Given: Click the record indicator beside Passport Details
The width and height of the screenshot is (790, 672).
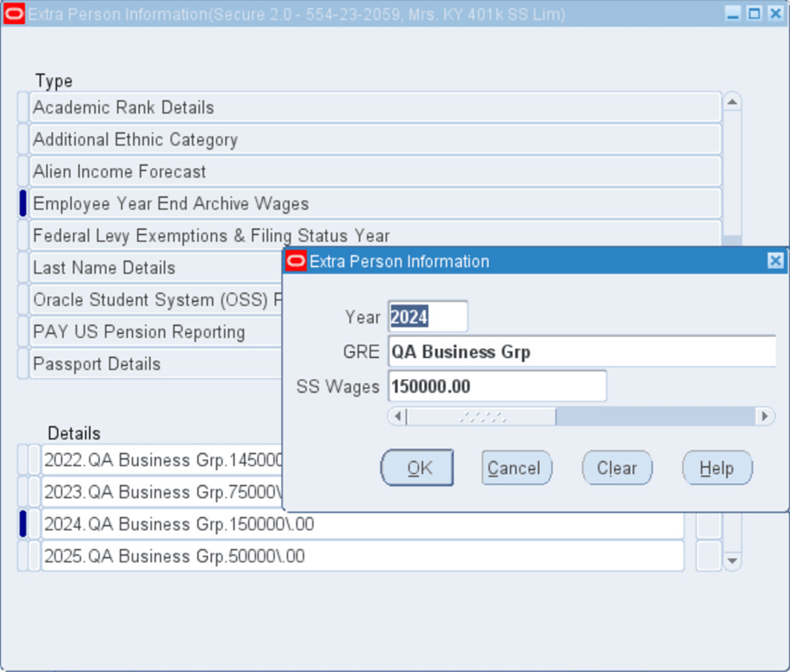Looking at the screenshot, I should 22,364.
